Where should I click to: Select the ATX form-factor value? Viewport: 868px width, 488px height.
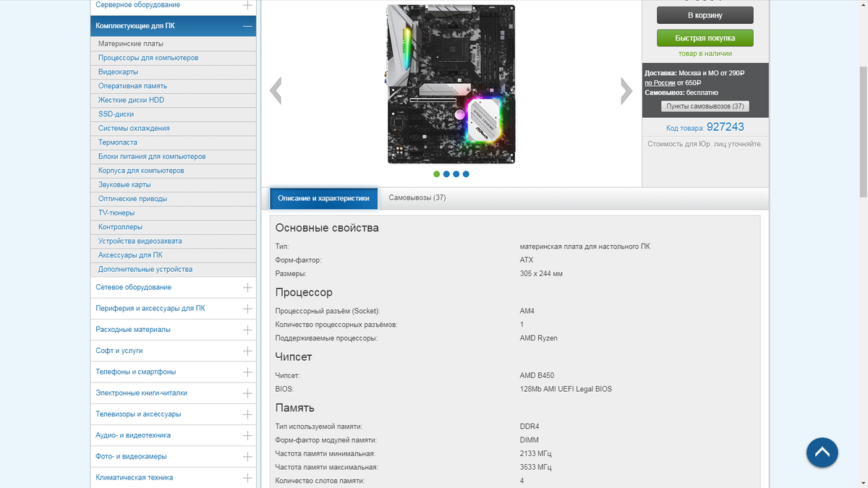coord(527,260)
